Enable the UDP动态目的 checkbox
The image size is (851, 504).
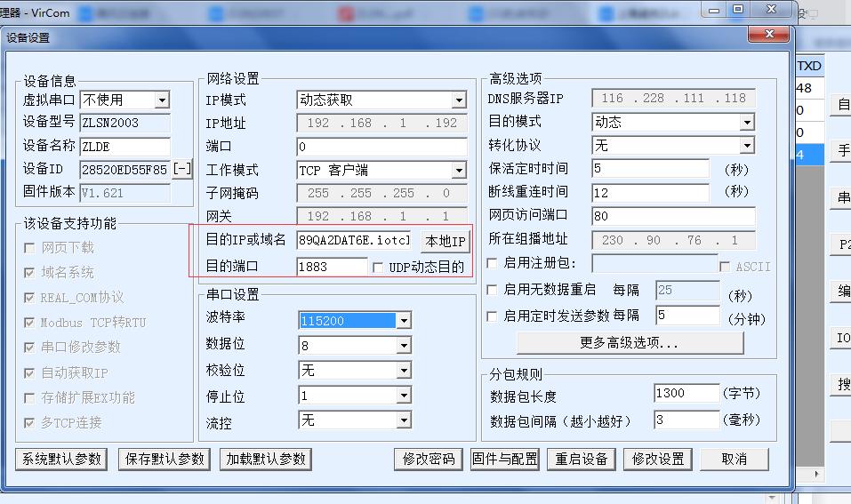tap(378, 267)
